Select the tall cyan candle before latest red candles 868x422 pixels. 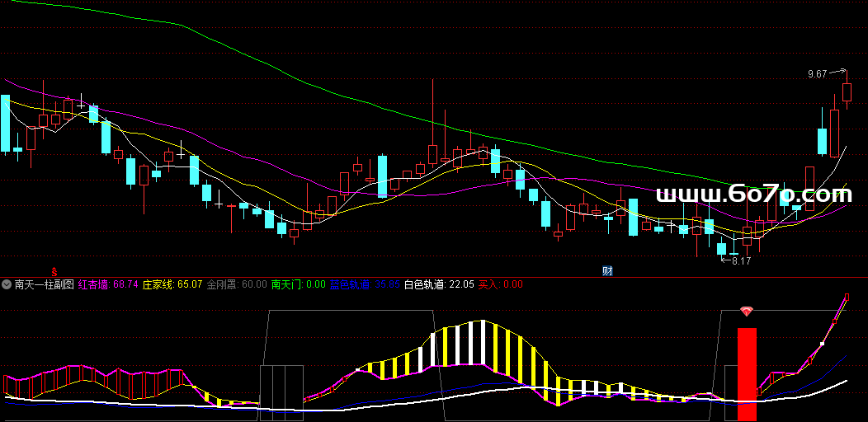[x=822, y=141]
